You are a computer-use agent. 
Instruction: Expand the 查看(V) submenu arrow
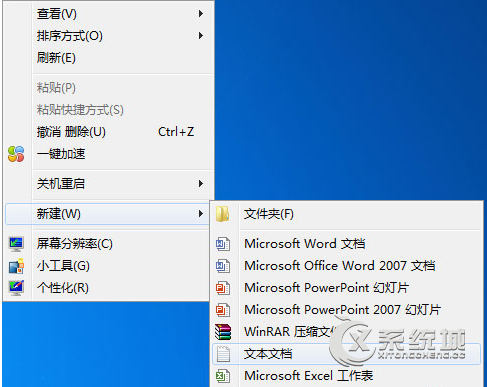(201, 14)
